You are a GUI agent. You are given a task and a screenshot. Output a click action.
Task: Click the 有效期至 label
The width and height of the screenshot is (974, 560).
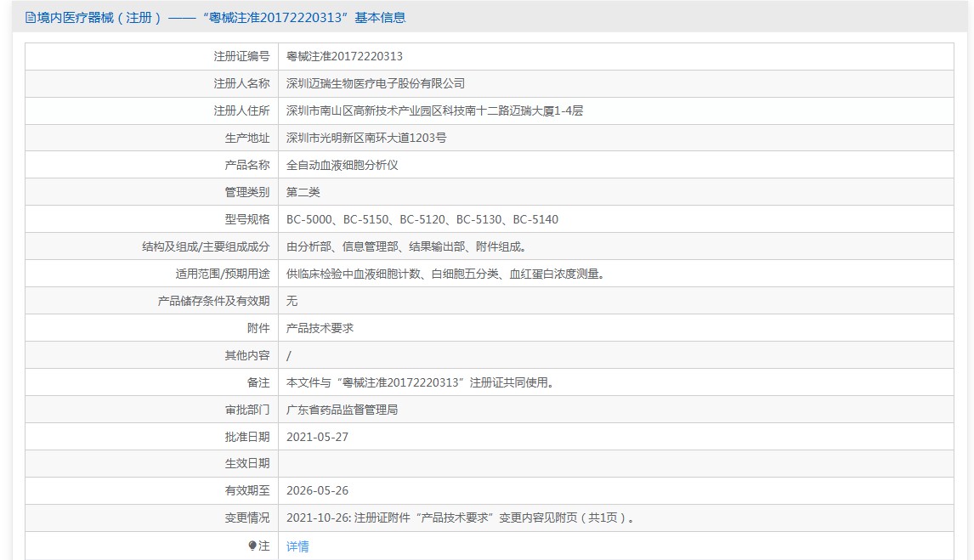[x=247, y=491]
